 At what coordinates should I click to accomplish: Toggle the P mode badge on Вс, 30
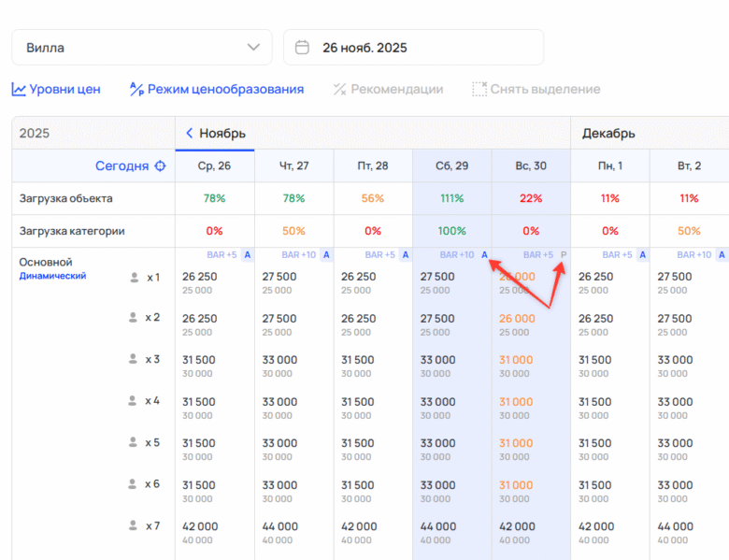(563, 254)
